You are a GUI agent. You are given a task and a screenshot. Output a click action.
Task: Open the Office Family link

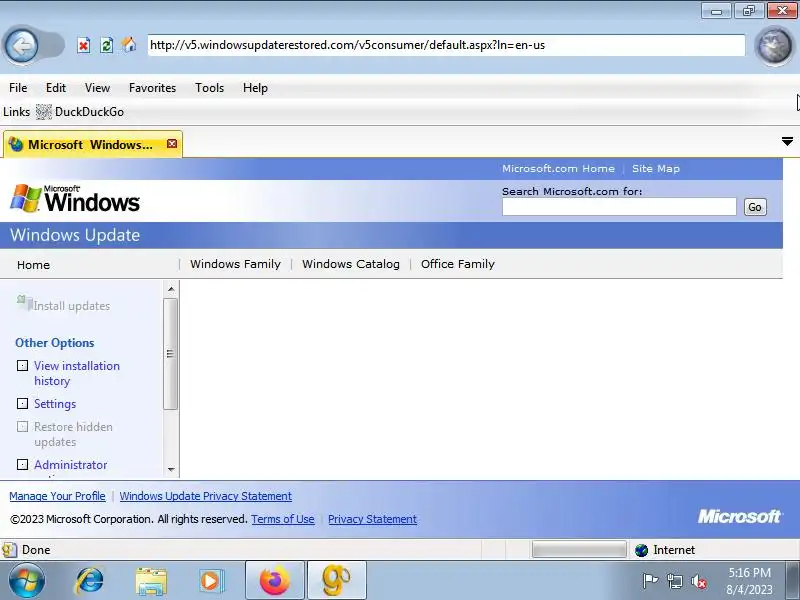pyautogui.click(x=458, y=264)
